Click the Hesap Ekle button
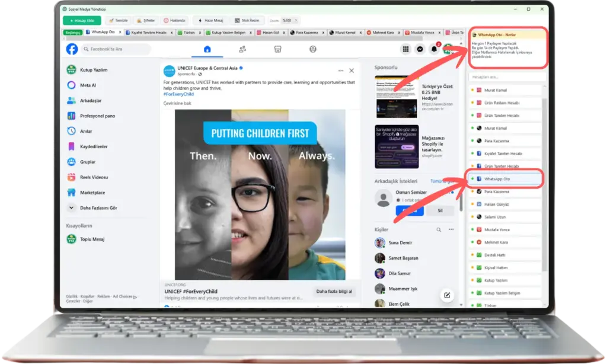607x364 pixels. coord(82,21)
